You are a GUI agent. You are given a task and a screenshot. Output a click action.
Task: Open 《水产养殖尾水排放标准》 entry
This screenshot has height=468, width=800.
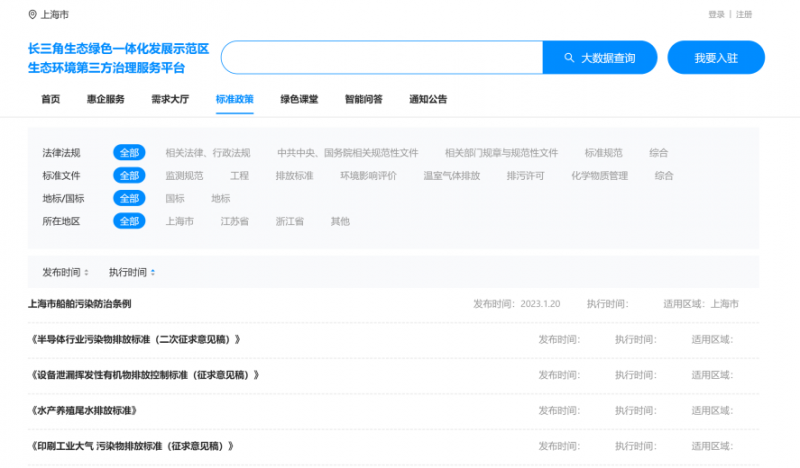tap(84, 411)
